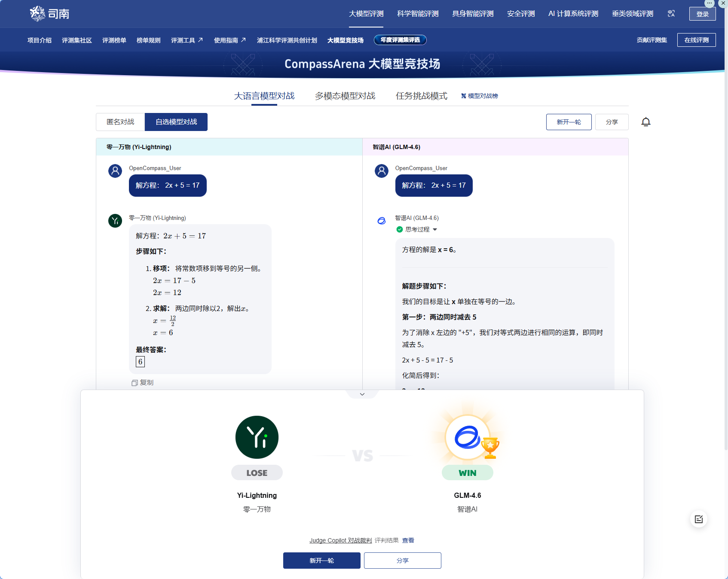Click the notification bell icon
728x579 pixels.
646,122
